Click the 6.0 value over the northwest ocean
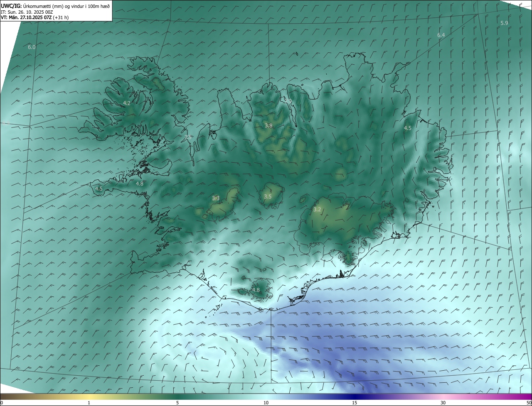The image size is (532, 406). tap(32, 47)
